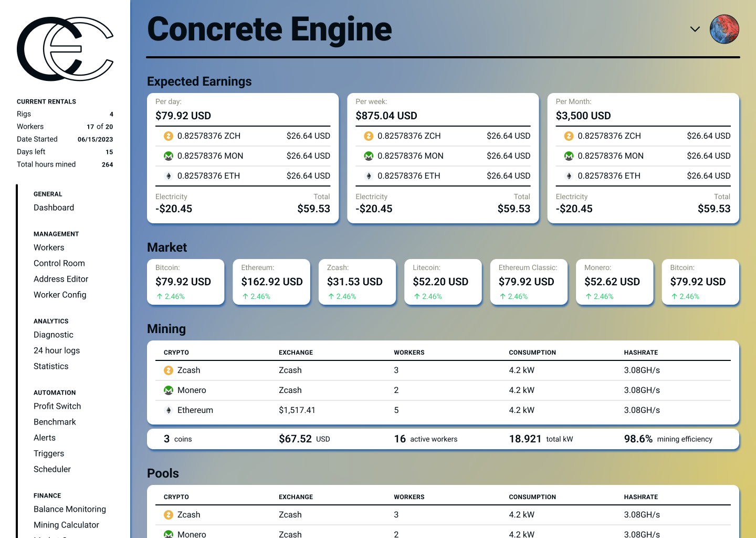756x538 pixels.
Task: Select the Bitcoin market price card
Action: [186, 282]
